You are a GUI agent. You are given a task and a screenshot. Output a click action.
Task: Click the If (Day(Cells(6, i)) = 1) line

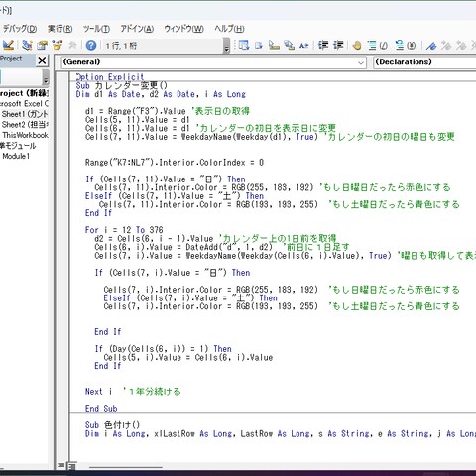[x=163, y=349]
